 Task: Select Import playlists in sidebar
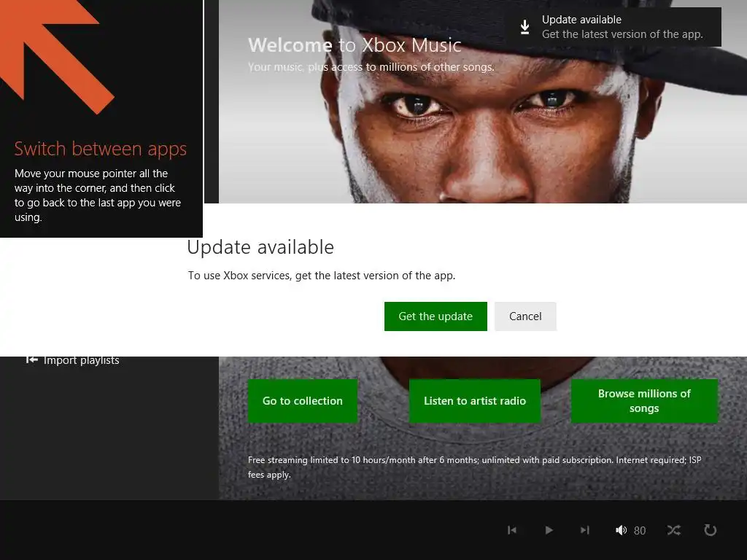click(x=72, y=360)
